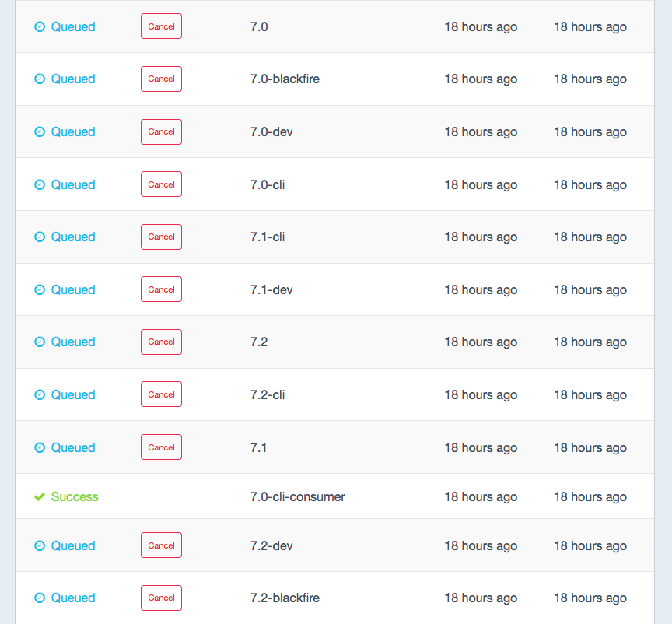This screenshot has height=624, width=672.
Task: Click the clock icon for the 7.2-blackfire build
Action: point(39,598)
